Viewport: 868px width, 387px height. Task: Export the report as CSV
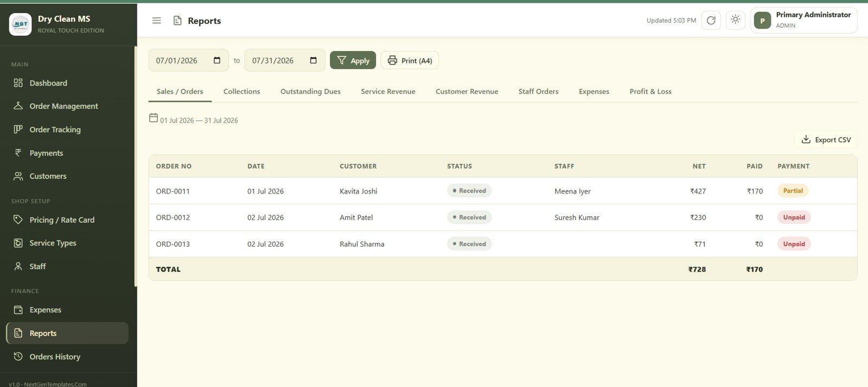click(826, 139)
